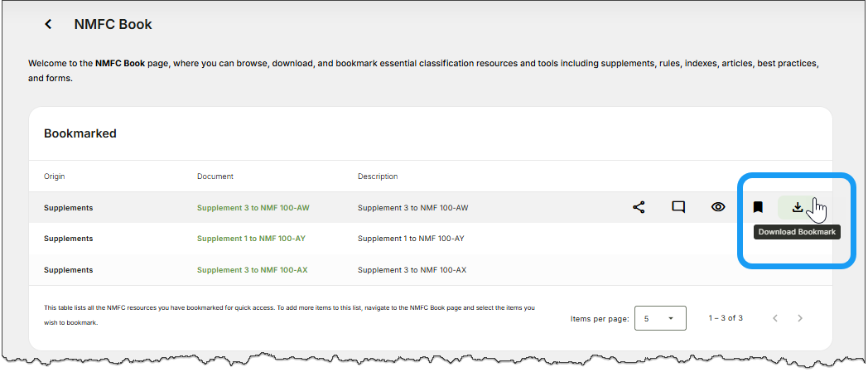The height and width of the screenshot is (372, 868).
Task: Open the Items per page dropdown
Action: [660, 318]
